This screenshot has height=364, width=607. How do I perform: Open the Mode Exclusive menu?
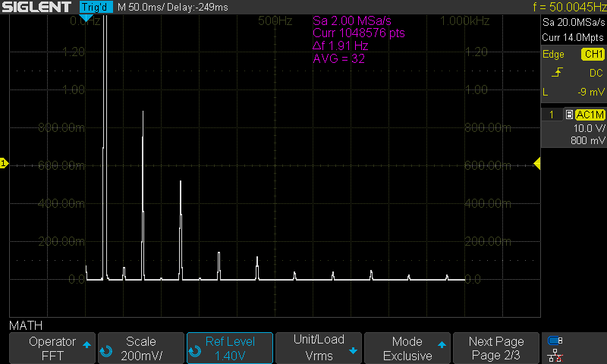(407, 348)
